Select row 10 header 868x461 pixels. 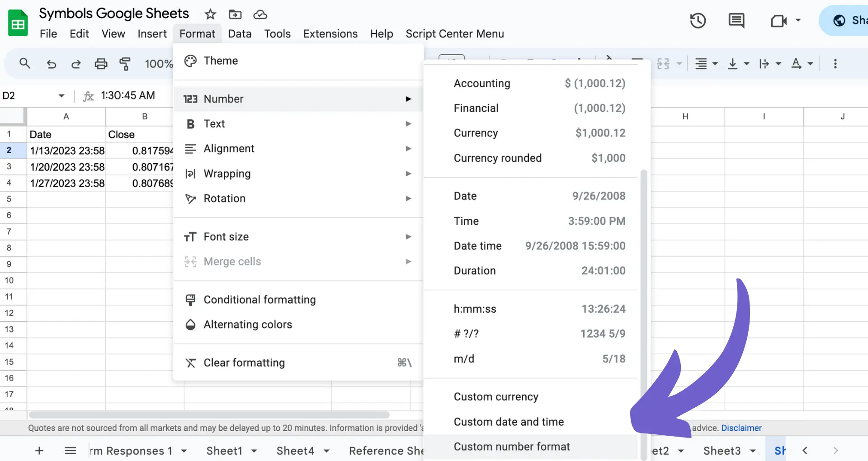tap(13, 281)
